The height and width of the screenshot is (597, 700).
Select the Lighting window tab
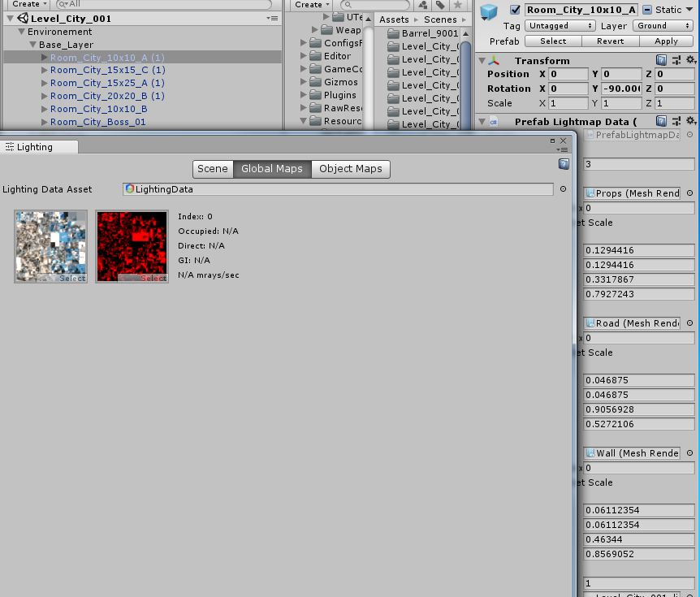point(39,147)
